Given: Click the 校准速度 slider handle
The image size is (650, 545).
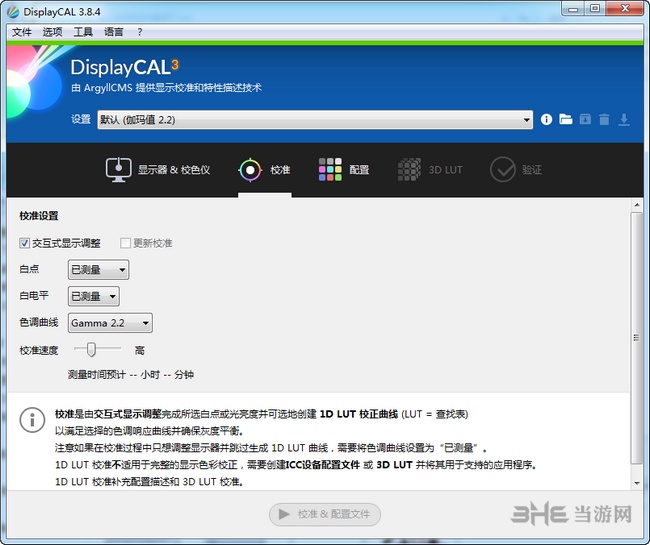Looking at the screenshot, I should tap(91, 349).
